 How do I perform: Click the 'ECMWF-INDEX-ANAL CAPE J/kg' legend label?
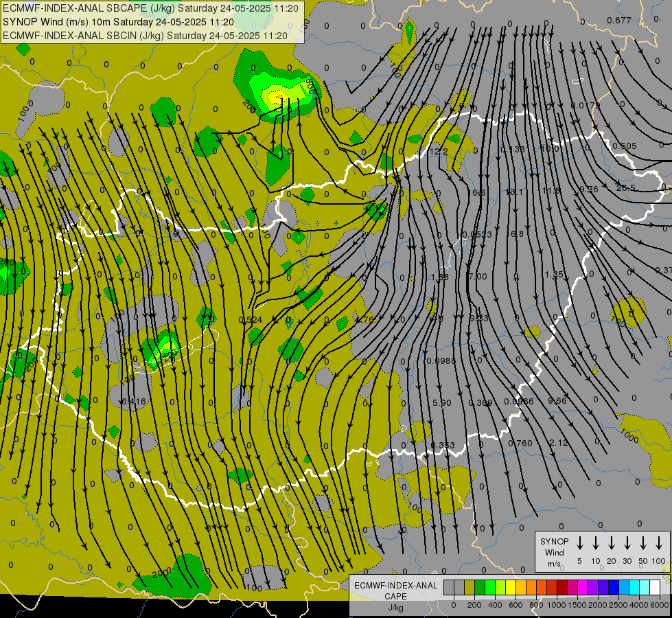click(395, 596)
